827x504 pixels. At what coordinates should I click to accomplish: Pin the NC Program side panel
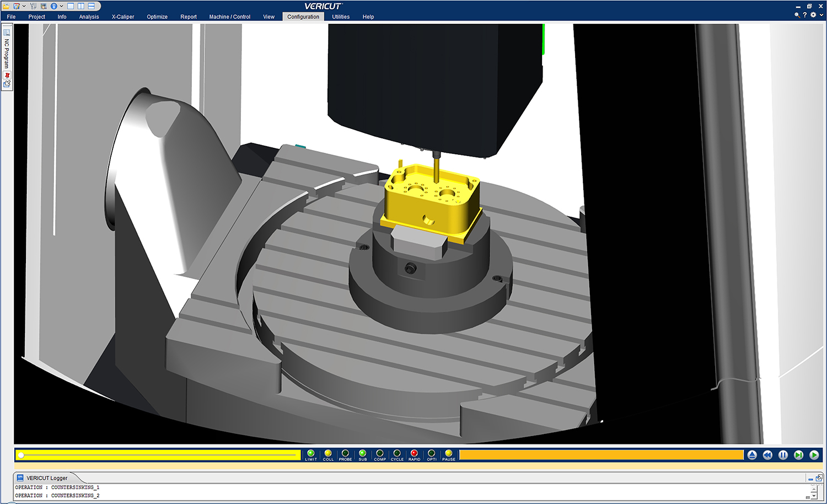(7, 75)
